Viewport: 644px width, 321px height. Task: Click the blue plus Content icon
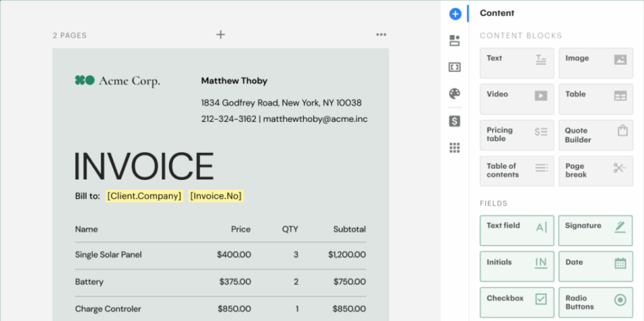(x=455, y=14)
